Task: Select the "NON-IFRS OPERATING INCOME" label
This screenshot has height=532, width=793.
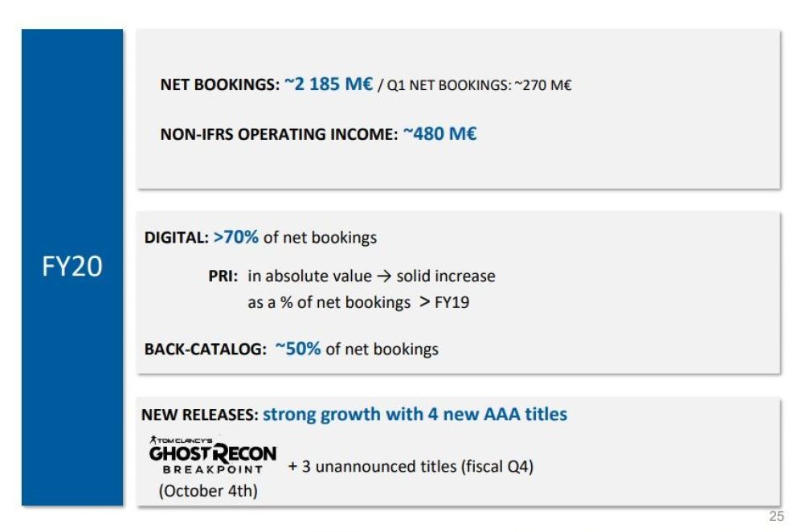Action: [279, 135]
